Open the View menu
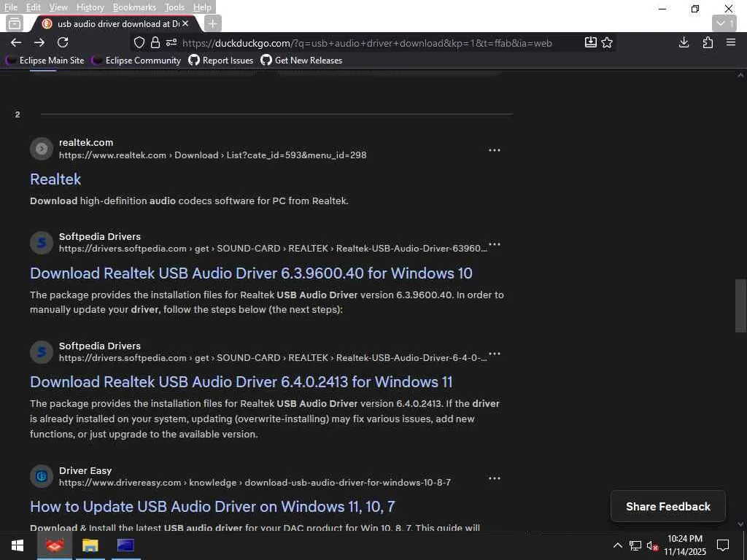 (x=58, y=7)
